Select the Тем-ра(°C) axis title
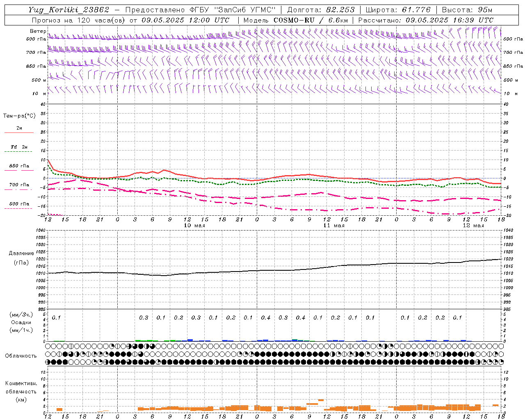This screenshot has height=420, width=525. pyautogui.click(x=19, y=116)
